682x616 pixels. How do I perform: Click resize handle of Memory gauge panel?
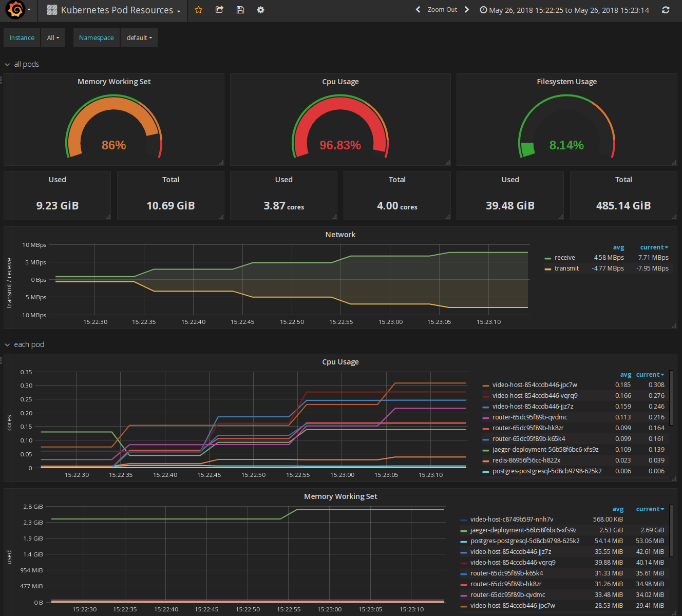click(221, 163)
